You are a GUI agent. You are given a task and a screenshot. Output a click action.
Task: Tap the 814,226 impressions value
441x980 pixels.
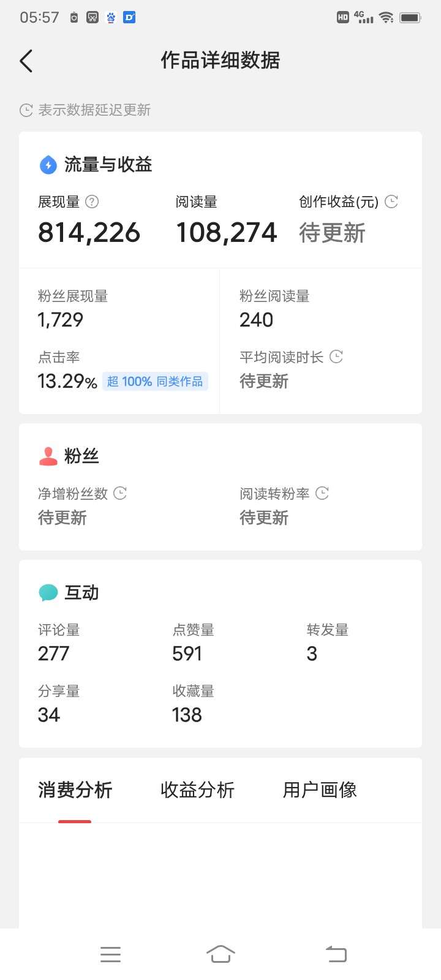coord(89,233)
